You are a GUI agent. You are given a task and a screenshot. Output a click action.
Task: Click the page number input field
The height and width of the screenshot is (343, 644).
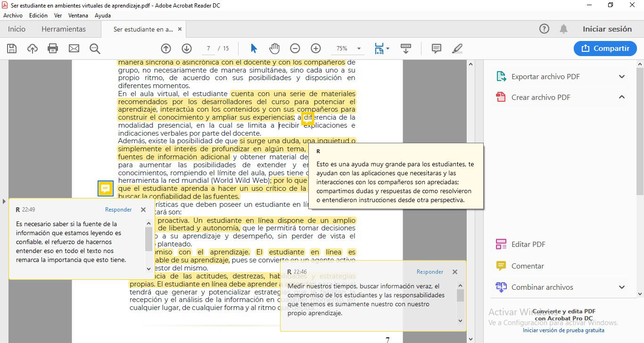click(208, 49)
